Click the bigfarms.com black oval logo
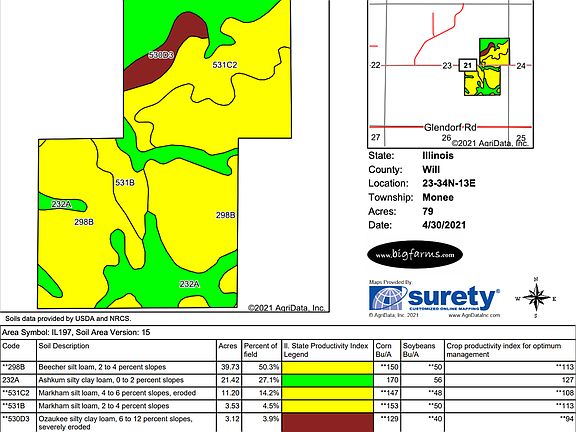Screen dimensions: 576x432 (415, 255)
